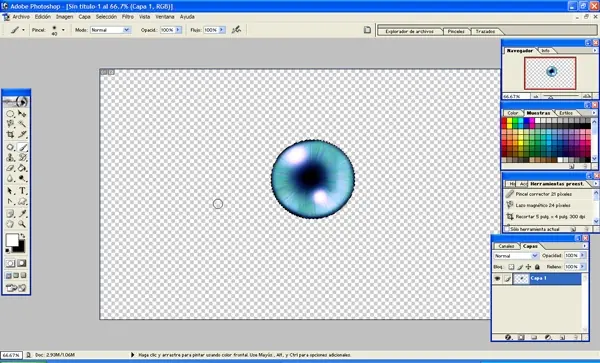Select the Slice tool

pyautogui.click(x=22, y=134)
